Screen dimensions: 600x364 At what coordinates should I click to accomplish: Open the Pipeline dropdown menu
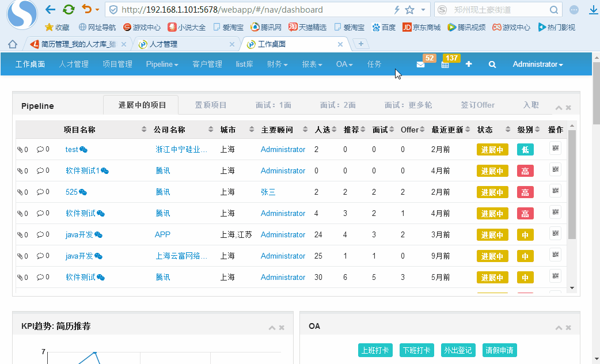pos(162,65)
